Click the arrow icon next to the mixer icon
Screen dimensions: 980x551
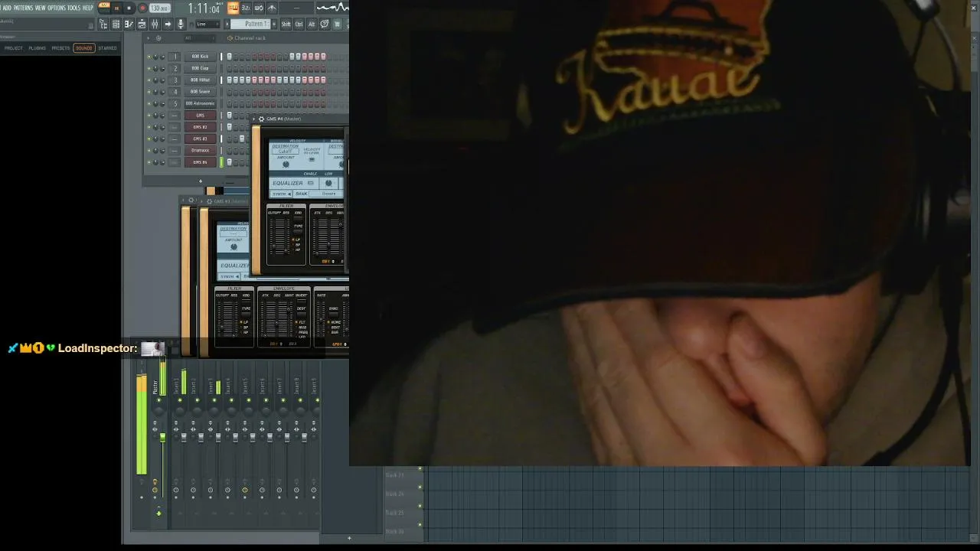168,24
